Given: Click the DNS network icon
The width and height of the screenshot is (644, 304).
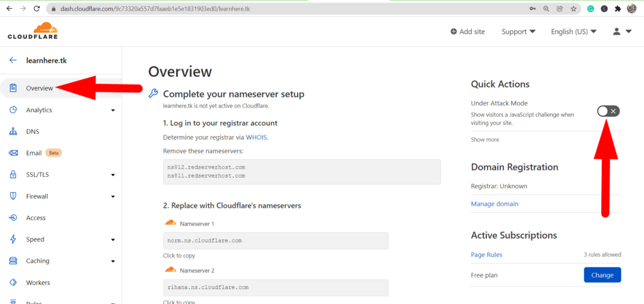Looking at the screenshot, I should 13,132.
